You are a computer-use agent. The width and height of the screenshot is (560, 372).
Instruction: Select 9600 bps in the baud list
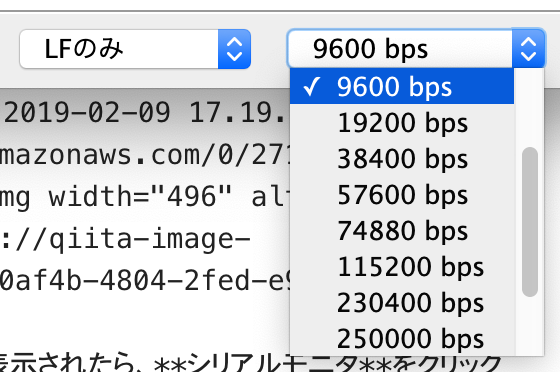[x=402, y=86]
